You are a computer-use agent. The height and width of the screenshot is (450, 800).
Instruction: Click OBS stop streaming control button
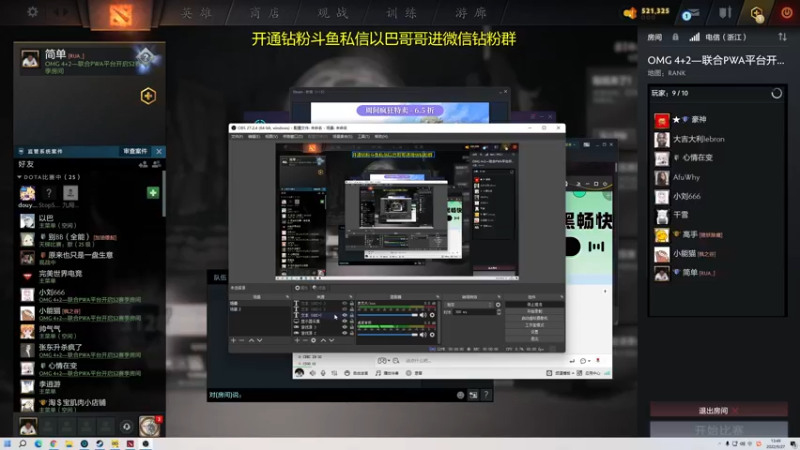(x=534, y=305)
